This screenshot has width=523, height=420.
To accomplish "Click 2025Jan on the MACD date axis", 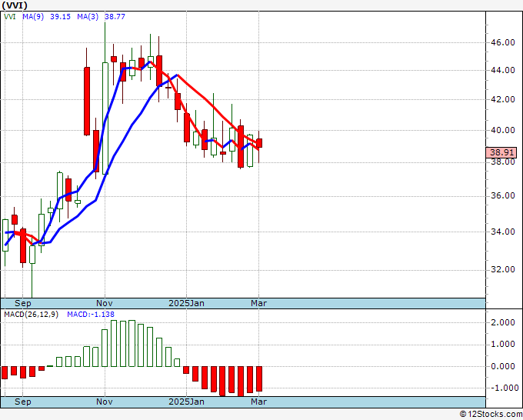I will click(x=186, y=402).
